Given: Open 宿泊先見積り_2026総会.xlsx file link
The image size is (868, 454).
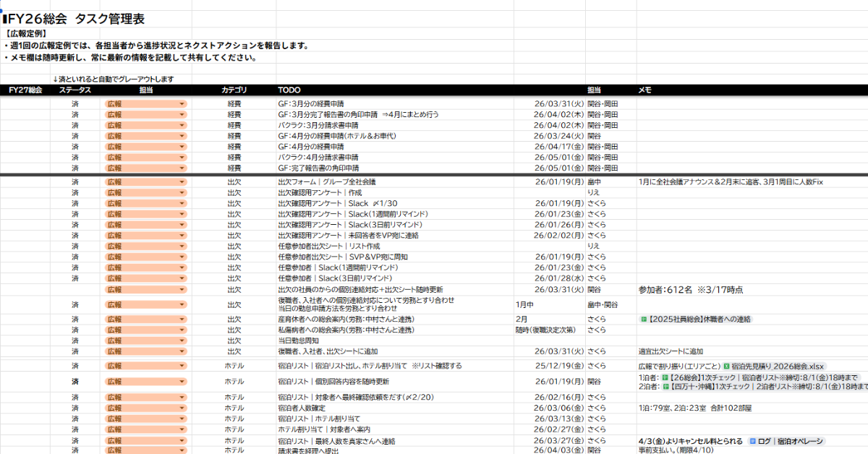Looking at the screenshot, I should tap(775, 366).
